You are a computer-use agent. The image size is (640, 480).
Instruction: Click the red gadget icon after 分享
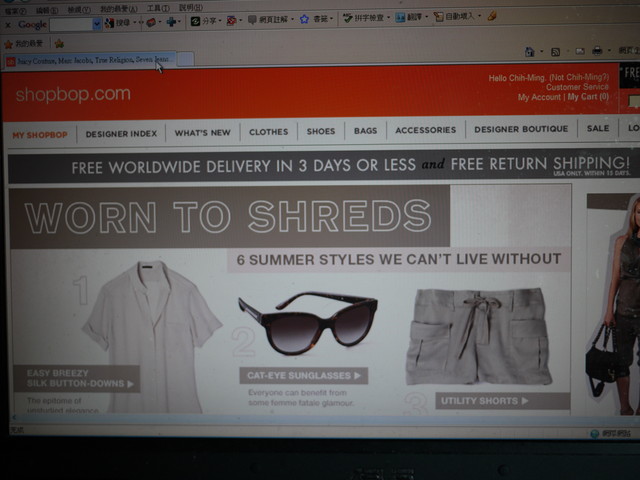pyautogui.click(x=231, y=20)
